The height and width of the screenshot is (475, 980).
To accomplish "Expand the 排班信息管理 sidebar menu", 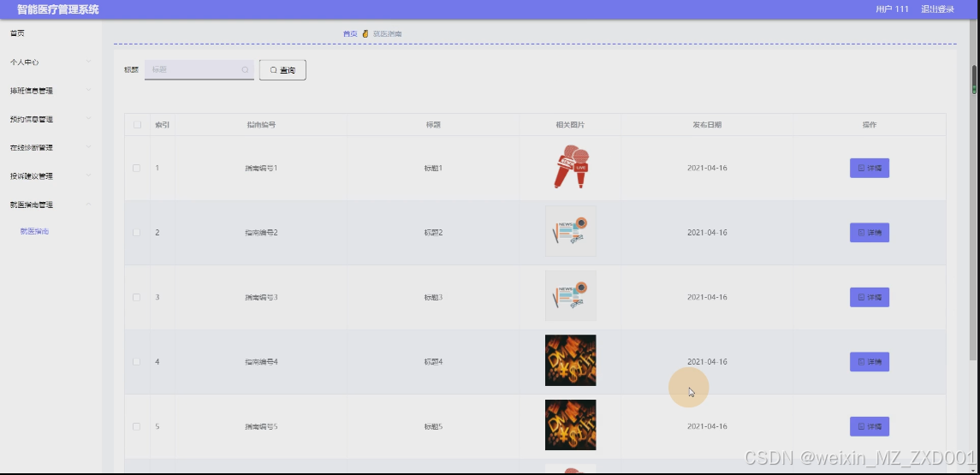I will coord(50,91).
